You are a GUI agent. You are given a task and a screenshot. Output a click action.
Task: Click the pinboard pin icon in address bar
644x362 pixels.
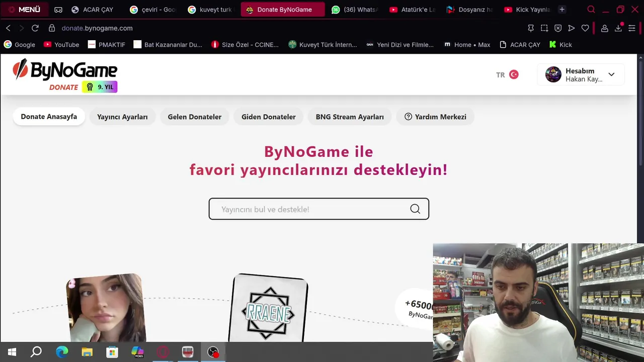[x=531, y=28]
